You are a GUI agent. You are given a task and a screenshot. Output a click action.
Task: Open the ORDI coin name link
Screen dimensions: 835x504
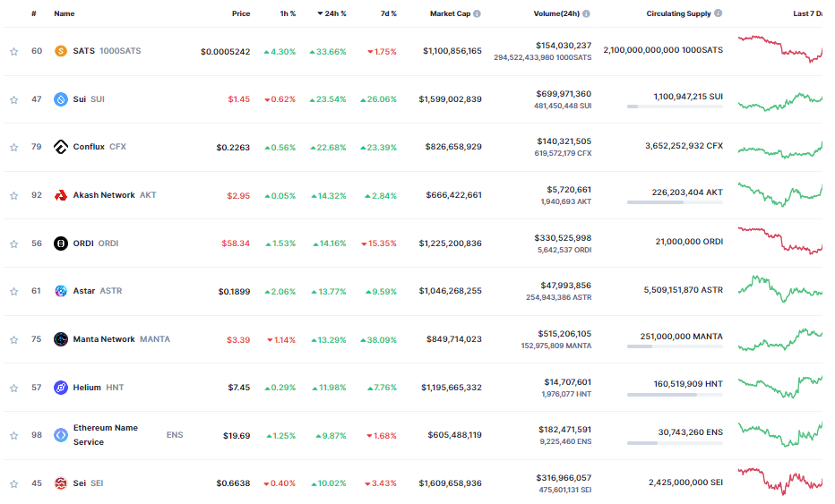click(x=83, y=243)
